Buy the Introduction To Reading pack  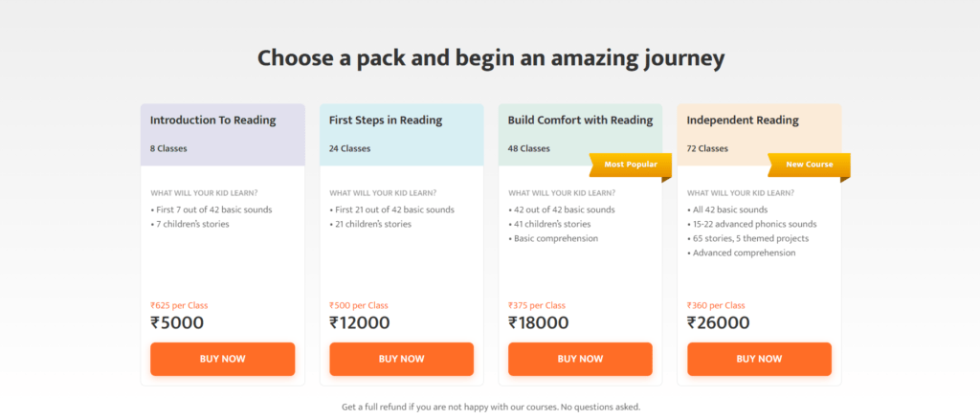pos(222,359)
